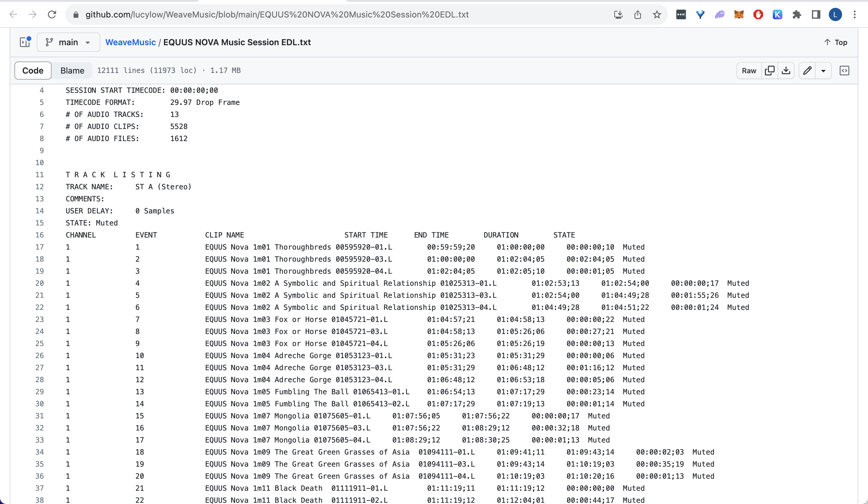Select line number 17
Screen dimensions: 868x504
point(39,247)
